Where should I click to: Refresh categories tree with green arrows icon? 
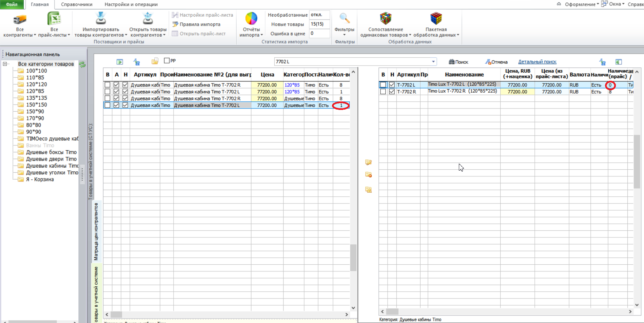pyautogui.click(x=82, y=64)
